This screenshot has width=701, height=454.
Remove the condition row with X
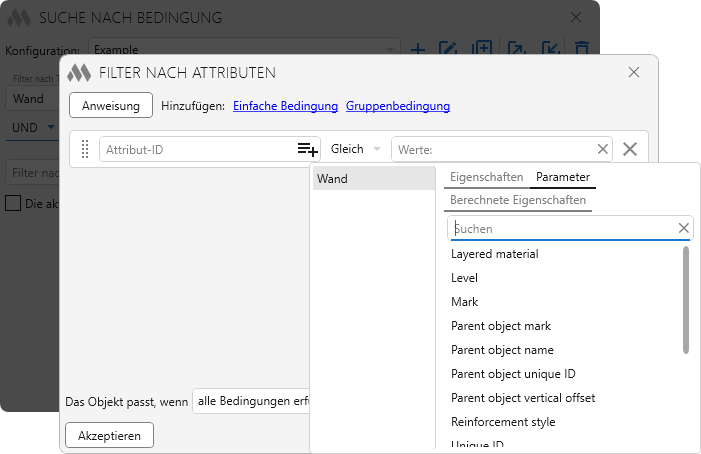(x=630, y=149)
